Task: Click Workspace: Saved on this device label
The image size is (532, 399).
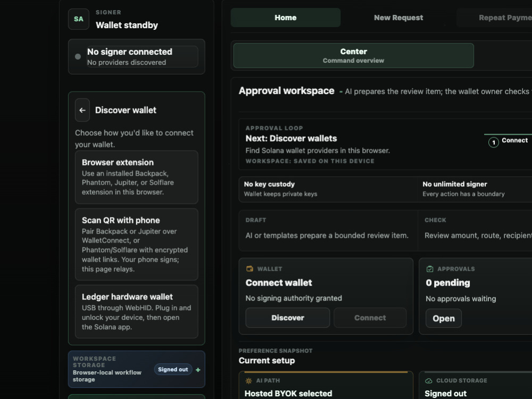Action: pyautogui.click(x=310, y=161)
